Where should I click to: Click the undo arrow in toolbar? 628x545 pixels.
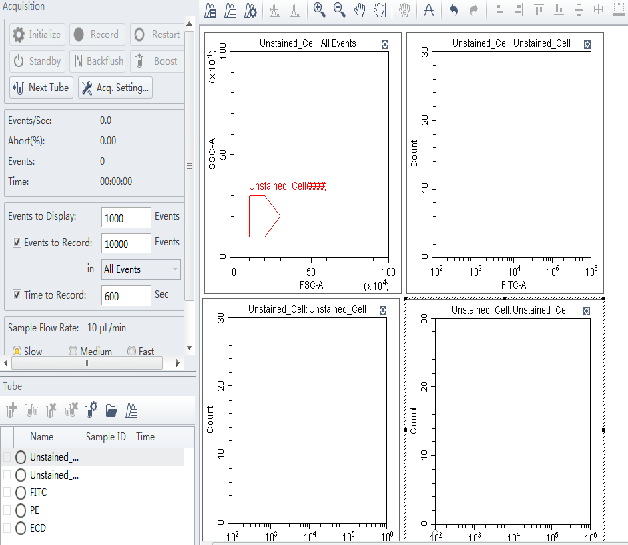click(453, 11)
